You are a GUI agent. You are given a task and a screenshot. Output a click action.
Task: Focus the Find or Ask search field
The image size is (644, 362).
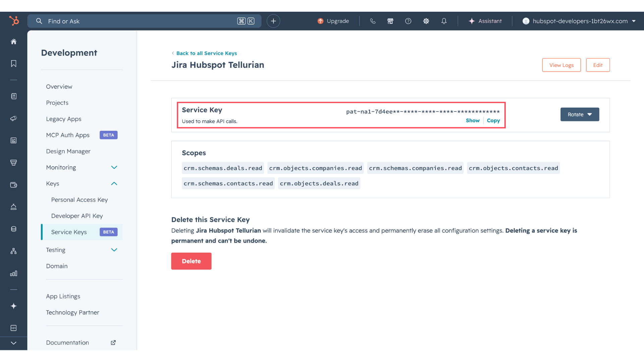pyautogui.click(x=144, y=21)
